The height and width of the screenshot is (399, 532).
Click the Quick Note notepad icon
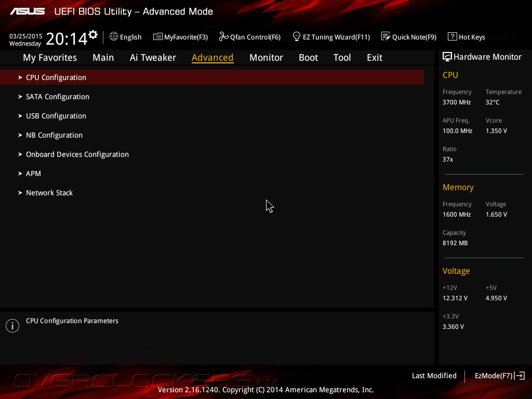(x=386, y=36)
